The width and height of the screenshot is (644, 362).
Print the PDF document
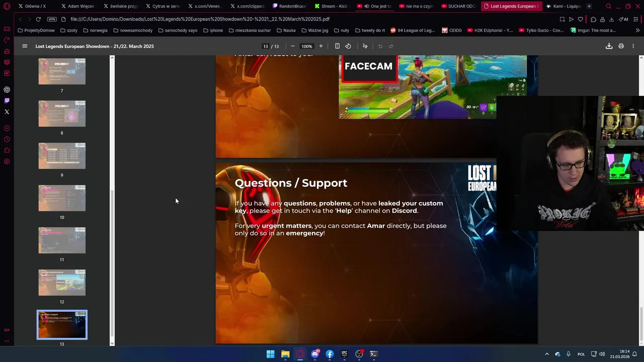click(x=621, y=46)
